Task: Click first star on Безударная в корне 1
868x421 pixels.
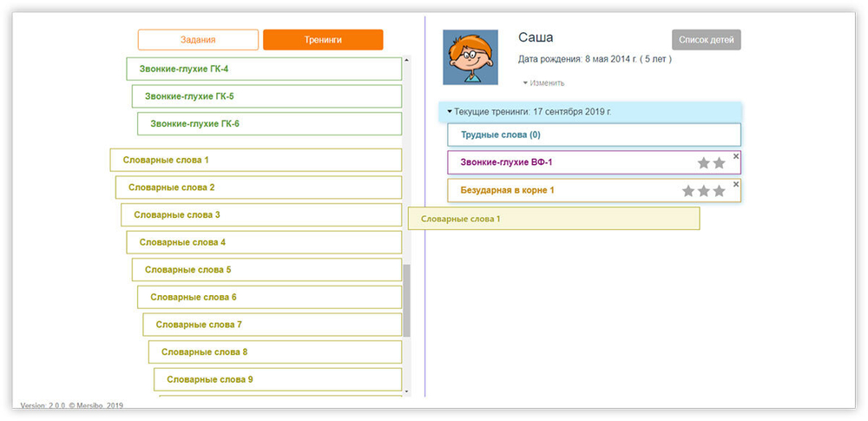Action: pyautogui.click(x=688, y=191)
